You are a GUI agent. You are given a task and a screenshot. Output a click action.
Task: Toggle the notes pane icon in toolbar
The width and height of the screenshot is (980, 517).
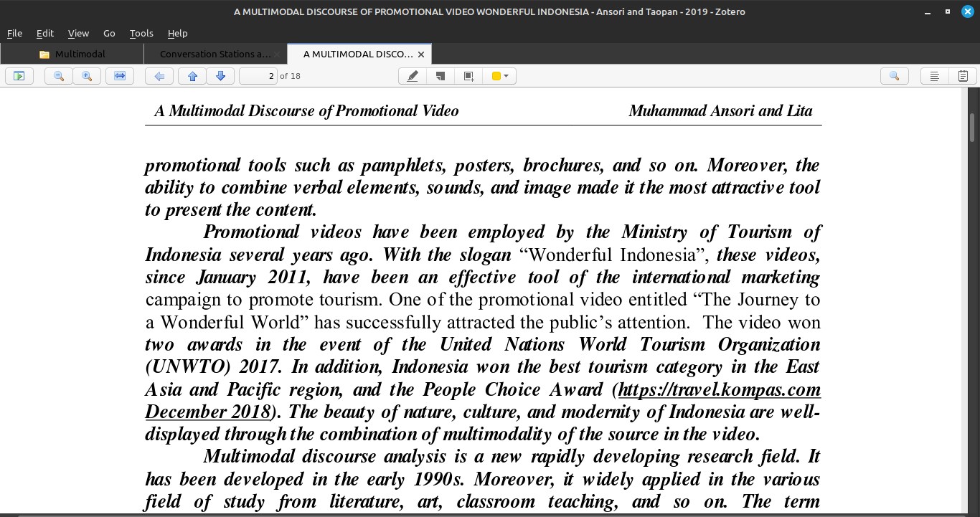963,76
